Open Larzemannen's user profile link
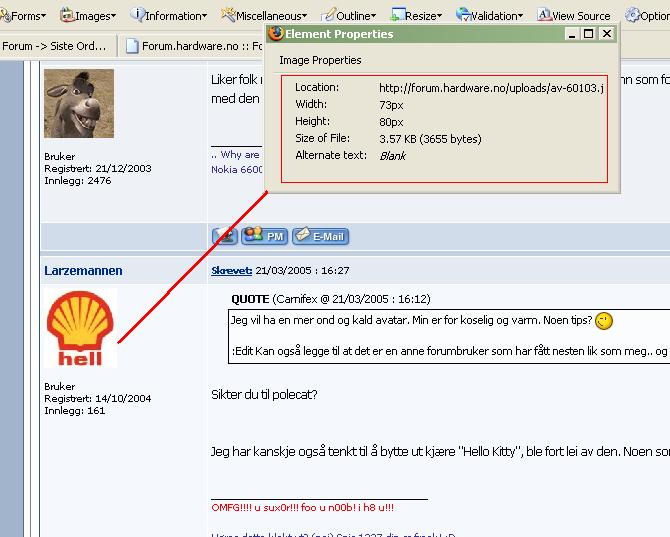 83,270
